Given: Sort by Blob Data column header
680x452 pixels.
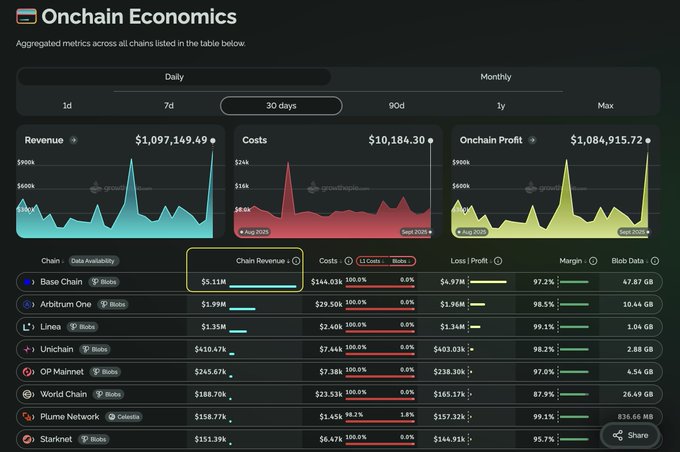Looking at the screenshot, I should pos(630,261).
